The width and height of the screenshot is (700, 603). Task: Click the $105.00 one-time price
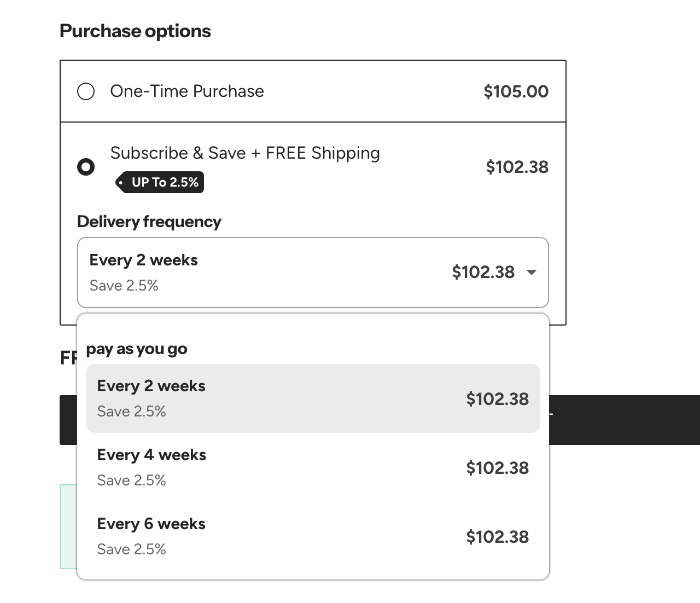[516, 91]
